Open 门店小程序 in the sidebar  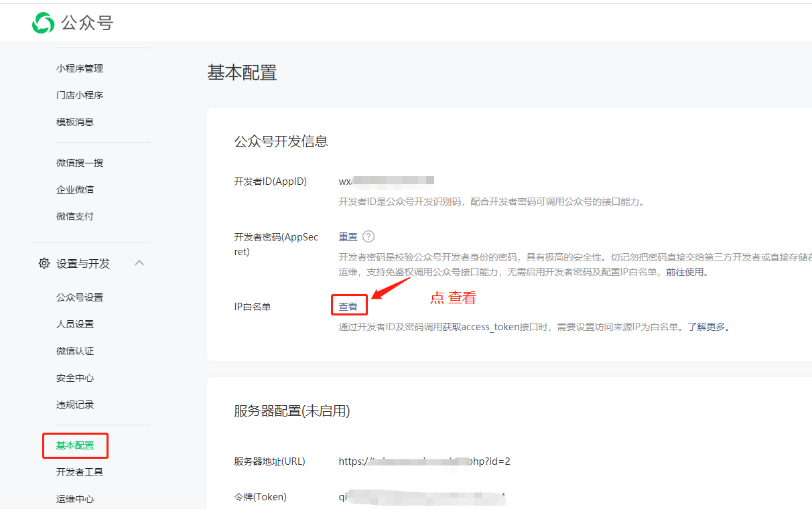tap(80, 95)
